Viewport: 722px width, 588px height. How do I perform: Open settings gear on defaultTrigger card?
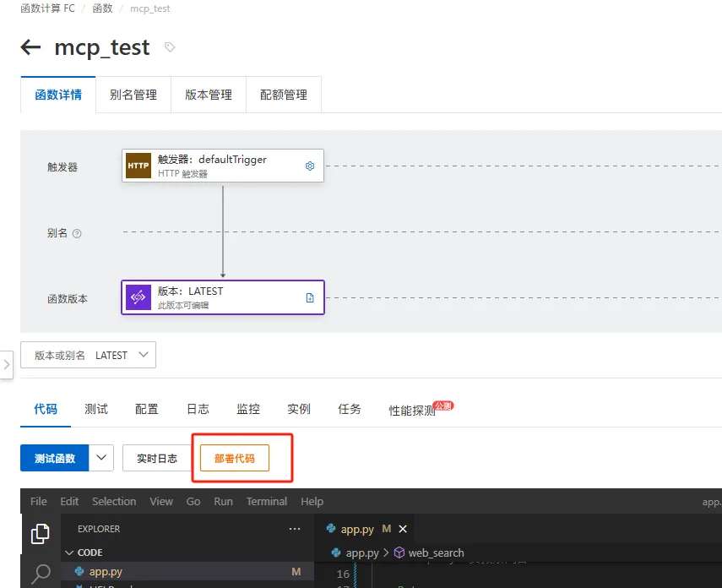click(311, 166)
